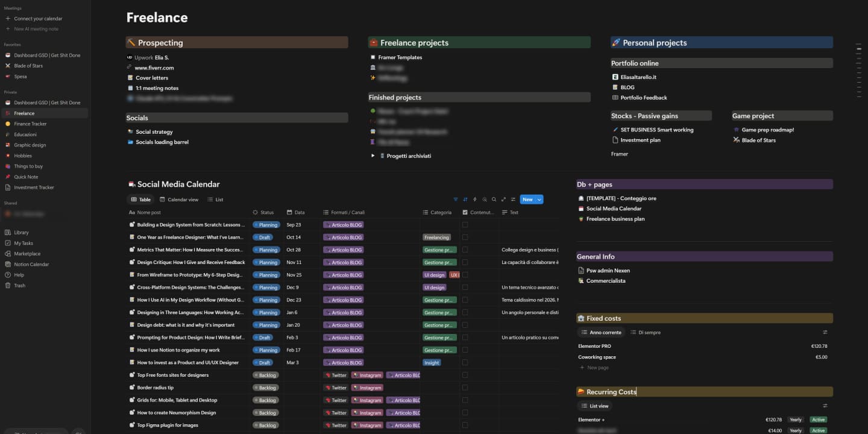Click the search magnifier in Social Media Calendar
The height and width of the screenshot is (434, 868).
pyautogui.click(x=494, y=200)
